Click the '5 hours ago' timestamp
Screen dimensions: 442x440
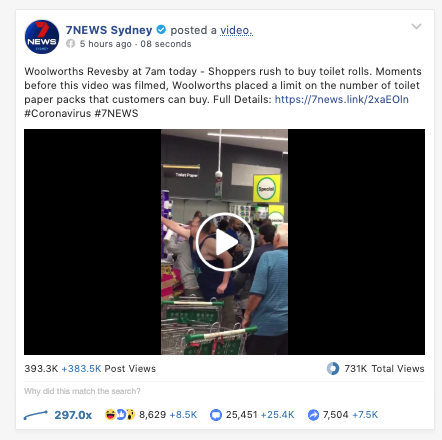(x=106, y=44)
